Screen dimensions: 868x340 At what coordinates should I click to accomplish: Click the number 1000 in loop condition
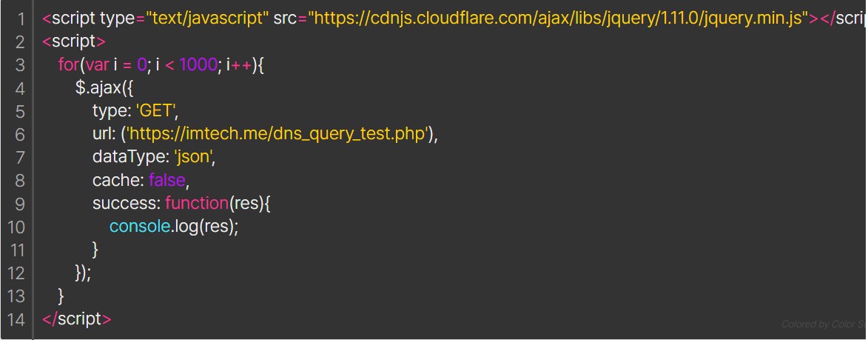click(198, 64)
